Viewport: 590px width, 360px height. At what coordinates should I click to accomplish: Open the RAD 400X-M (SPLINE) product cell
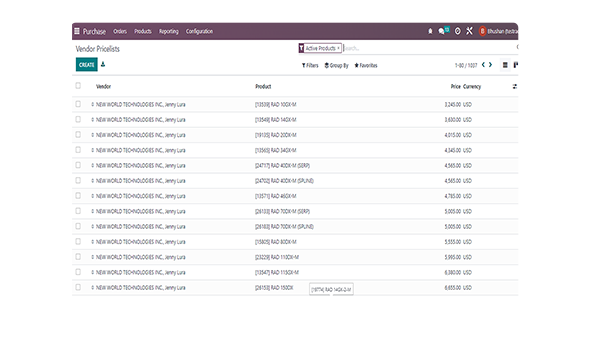tap(284, 181)
